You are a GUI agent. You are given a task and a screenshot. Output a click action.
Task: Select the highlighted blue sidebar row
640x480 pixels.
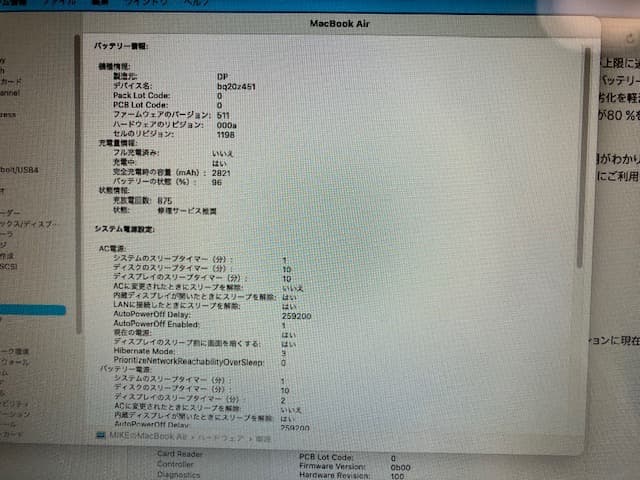click(33, 310)
